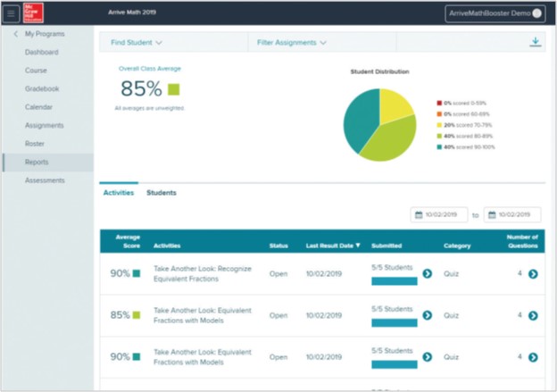Viewport: 557px width, 392px height.
Task: Click submission progress bar in 85% row
Action: pos(395,323)
